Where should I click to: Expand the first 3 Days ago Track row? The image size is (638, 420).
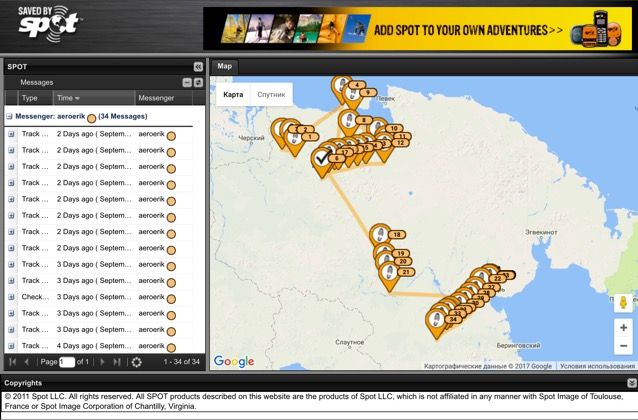(x=11, y=265)
